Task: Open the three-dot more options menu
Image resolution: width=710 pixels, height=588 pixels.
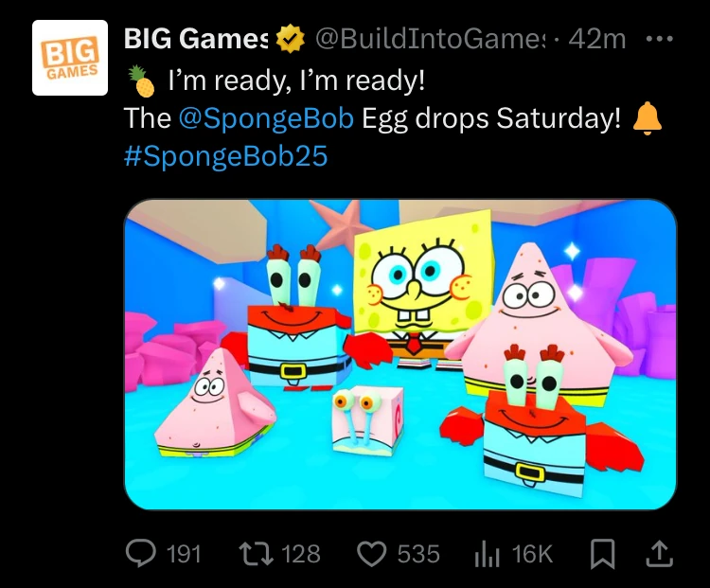Action: coord(658,40)
